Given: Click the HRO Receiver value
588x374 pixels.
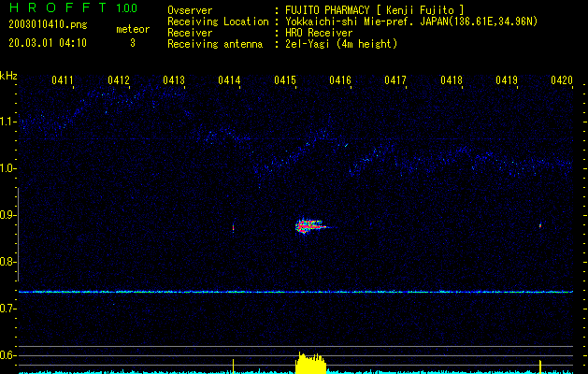Looking at the screenshot, I should (319, 33).
